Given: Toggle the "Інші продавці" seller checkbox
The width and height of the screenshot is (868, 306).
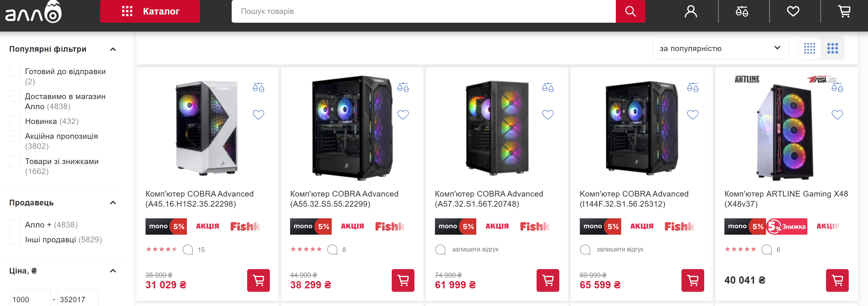Looking at the screenshot, I should click(x=15, y=239).
